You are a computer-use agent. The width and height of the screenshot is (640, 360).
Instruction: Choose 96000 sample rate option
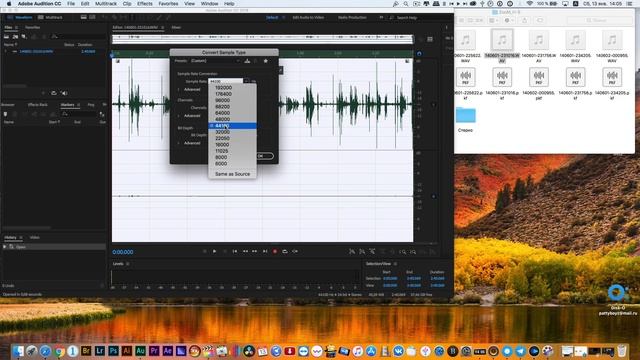(x=232, y=100)
